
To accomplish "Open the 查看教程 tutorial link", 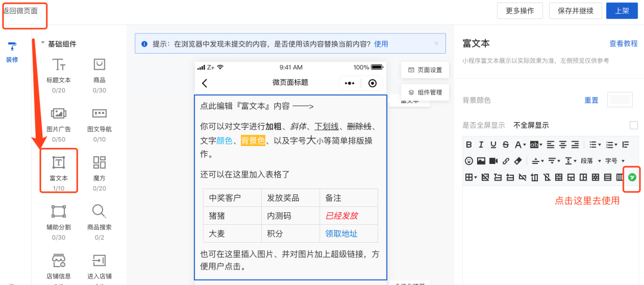I will [624, 44].
